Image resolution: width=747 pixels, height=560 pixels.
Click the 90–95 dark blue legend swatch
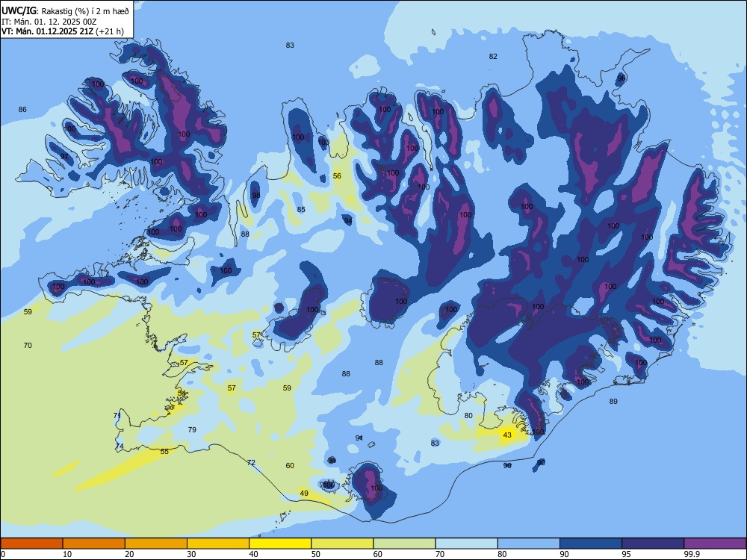tap(591, 544)
